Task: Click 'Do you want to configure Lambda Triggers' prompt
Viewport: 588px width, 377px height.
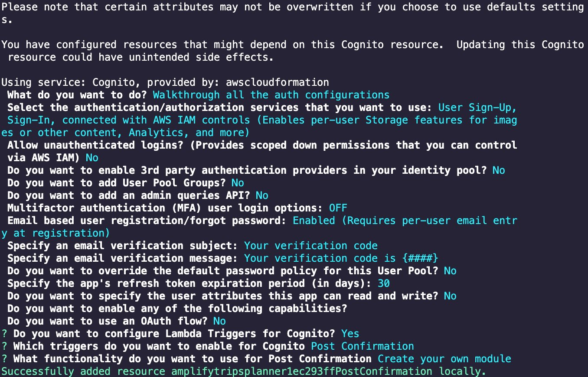Action: tap(174, 334)
